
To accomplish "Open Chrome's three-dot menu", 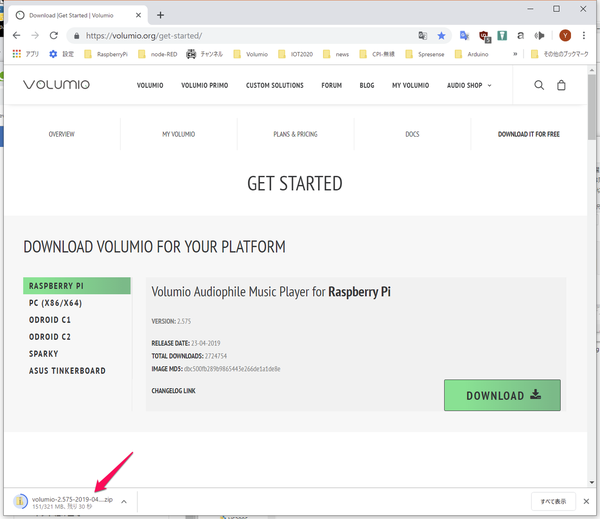I will (x=584, y=36).
